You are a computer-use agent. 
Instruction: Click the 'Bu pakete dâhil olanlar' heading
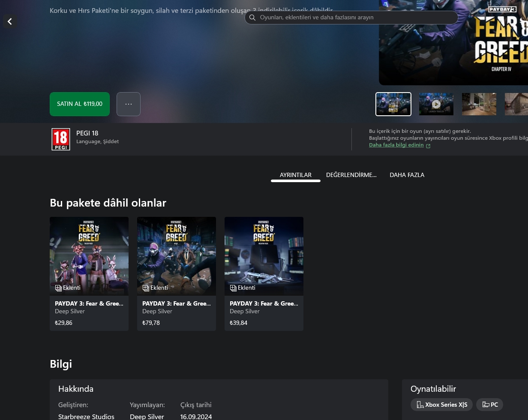108,203
